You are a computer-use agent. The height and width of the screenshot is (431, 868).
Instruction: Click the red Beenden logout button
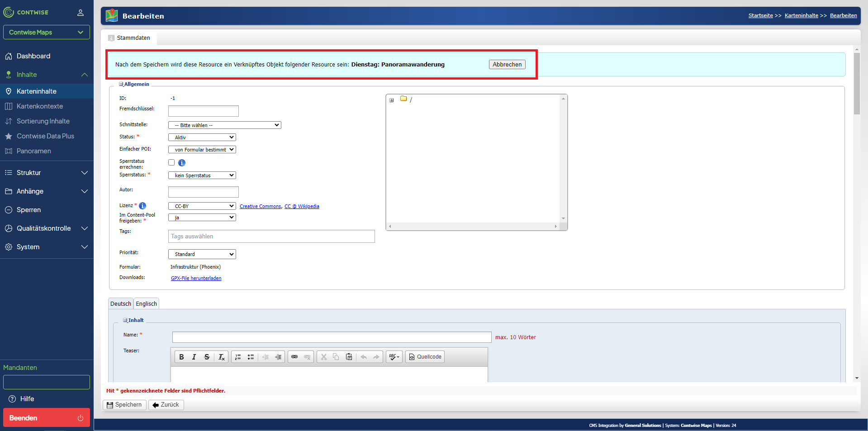click(x=47, y=418)
